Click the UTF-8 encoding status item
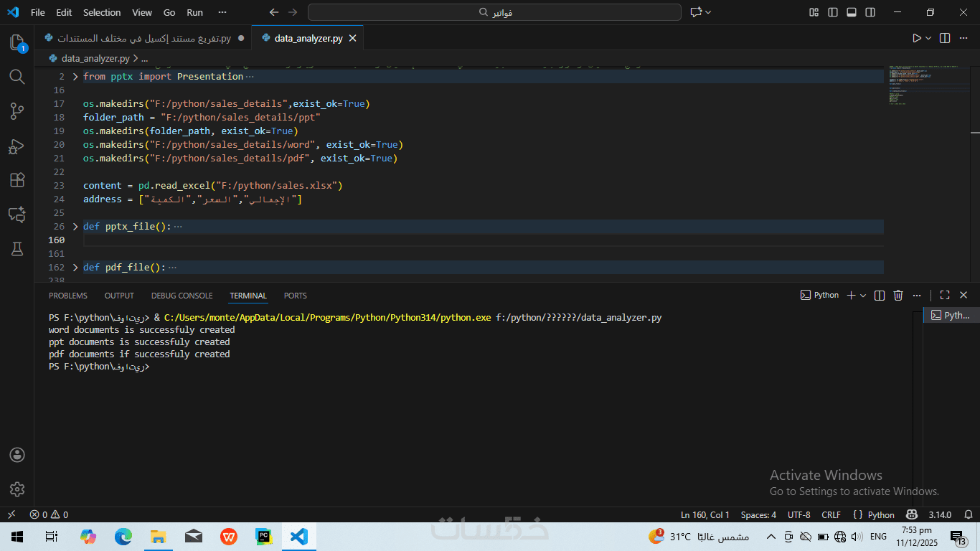This screenshot has height=551, width=980. [798, 514]
